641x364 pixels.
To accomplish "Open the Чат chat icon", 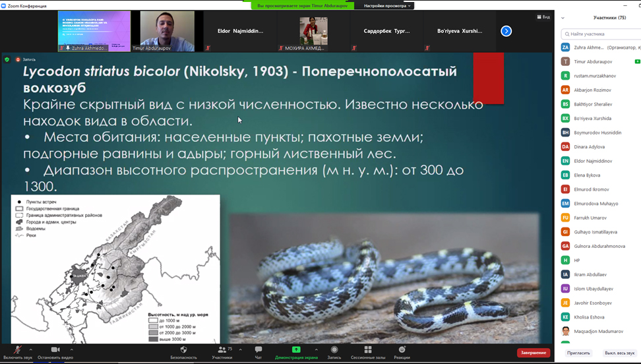I will click(259, 350).
